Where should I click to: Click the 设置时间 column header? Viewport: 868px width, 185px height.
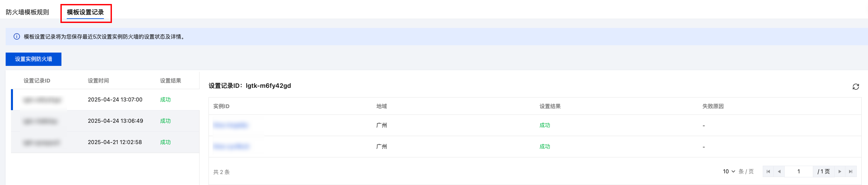click(x=98, y=81)
